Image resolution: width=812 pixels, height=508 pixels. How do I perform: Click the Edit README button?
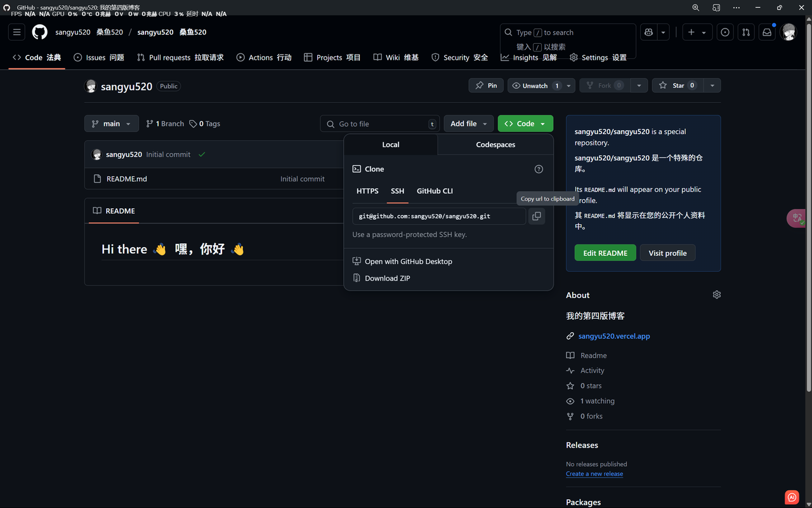coord(605,253)
